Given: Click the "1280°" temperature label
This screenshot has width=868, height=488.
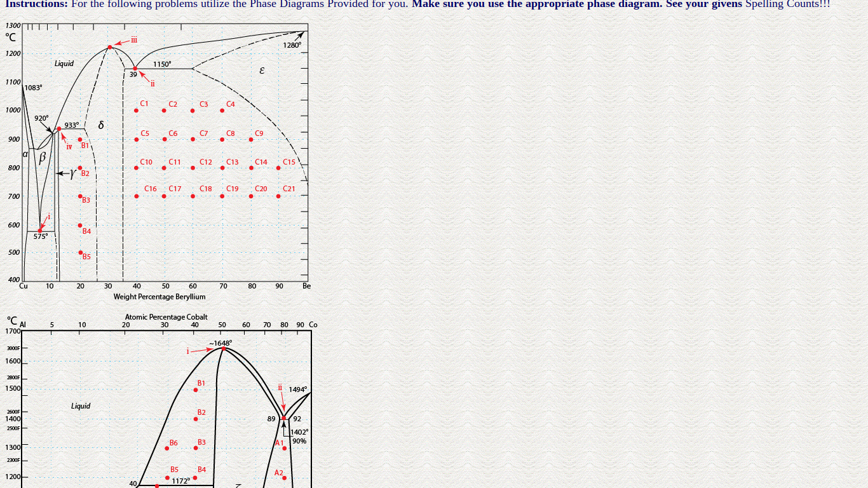Looking at the screenshot, I should tap(292, 45).
